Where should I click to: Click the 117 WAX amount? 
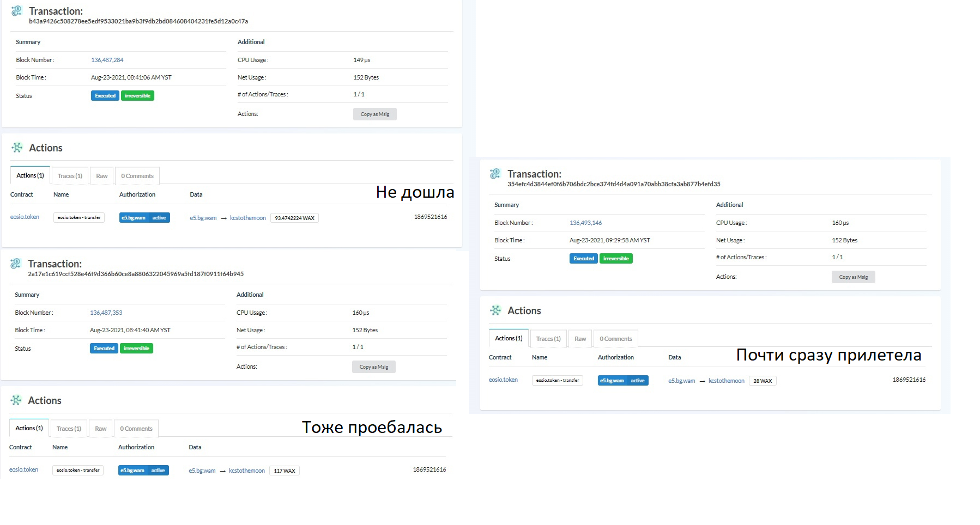285,471
